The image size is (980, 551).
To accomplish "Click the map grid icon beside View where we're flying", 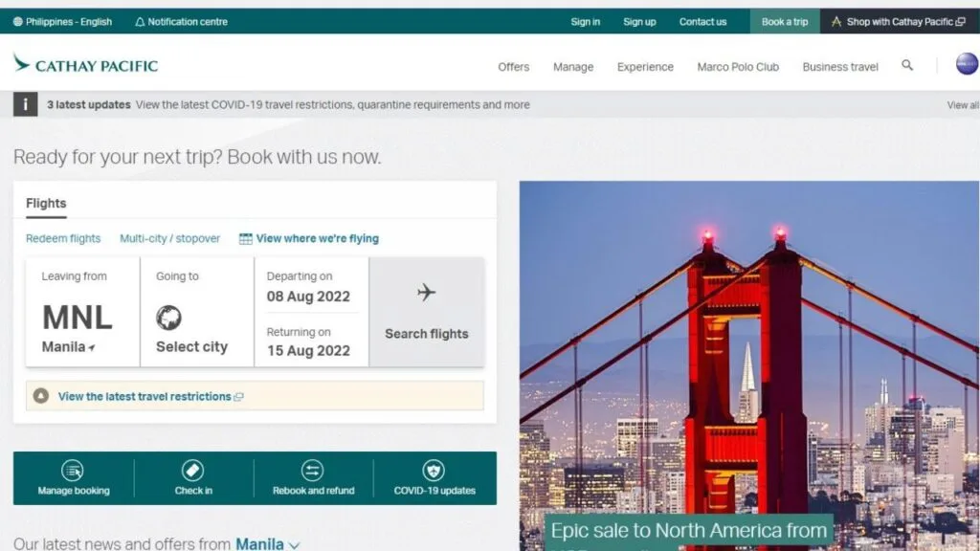I will pos(246,238).
